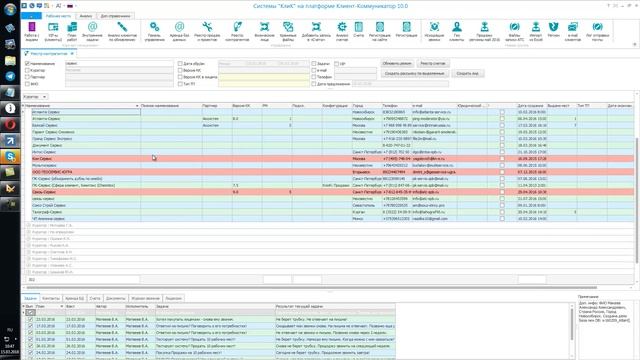Screen dimensions: 640x360
Task: Open 'Аренда баз данных' icon
Action: 180,31
